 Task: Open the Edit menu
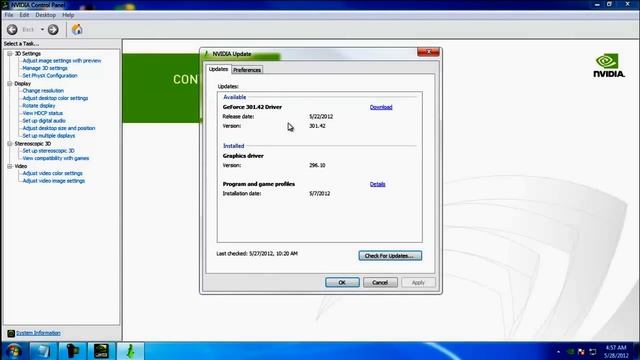tap(24, 15)
